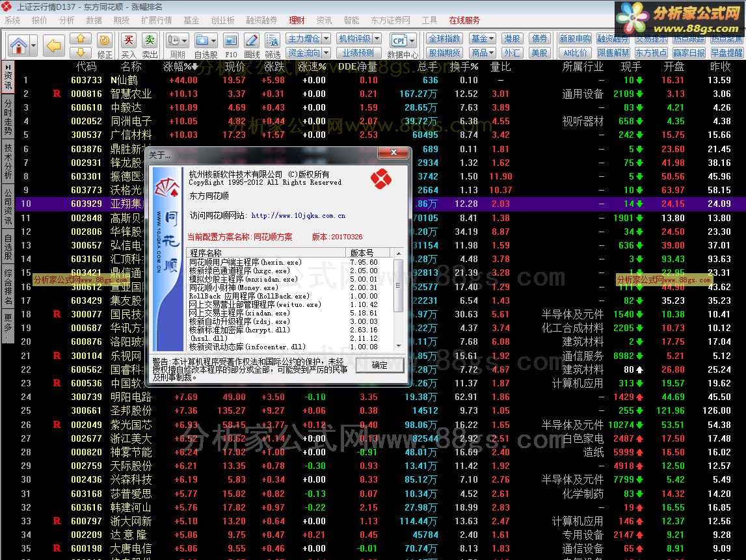Open the 工具 menu

[x=429, y=20]
